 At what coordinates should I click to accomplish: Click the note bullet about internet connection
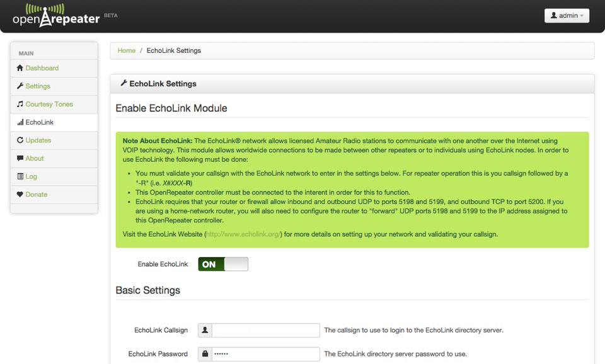point(273,193)
